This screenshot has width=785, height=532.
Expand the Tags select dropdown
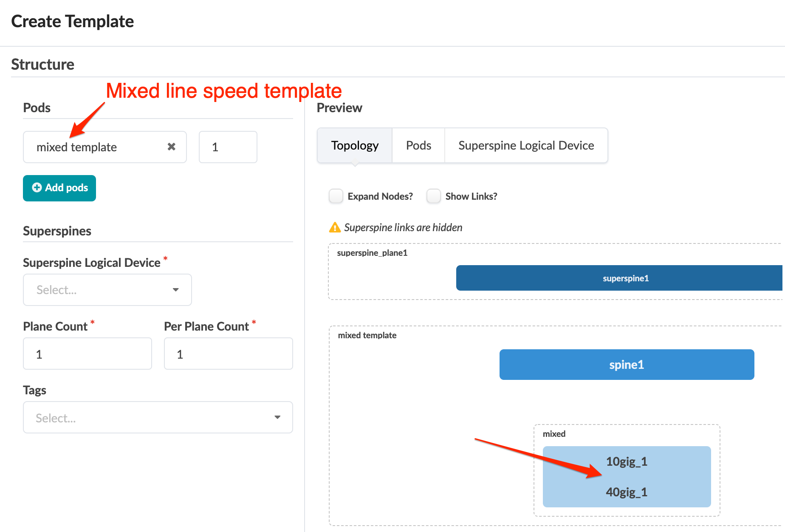tap(158, 418)
